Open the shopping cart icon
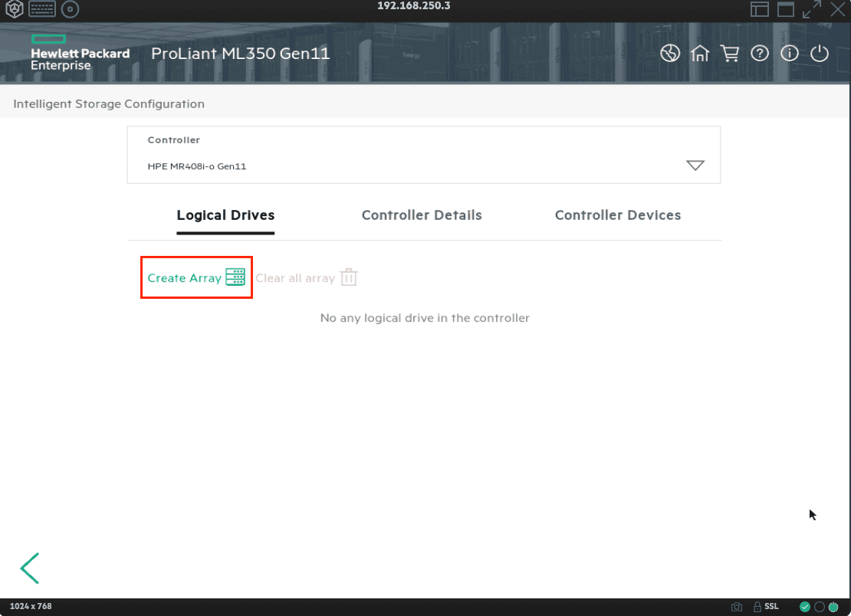 coord(729,54)
